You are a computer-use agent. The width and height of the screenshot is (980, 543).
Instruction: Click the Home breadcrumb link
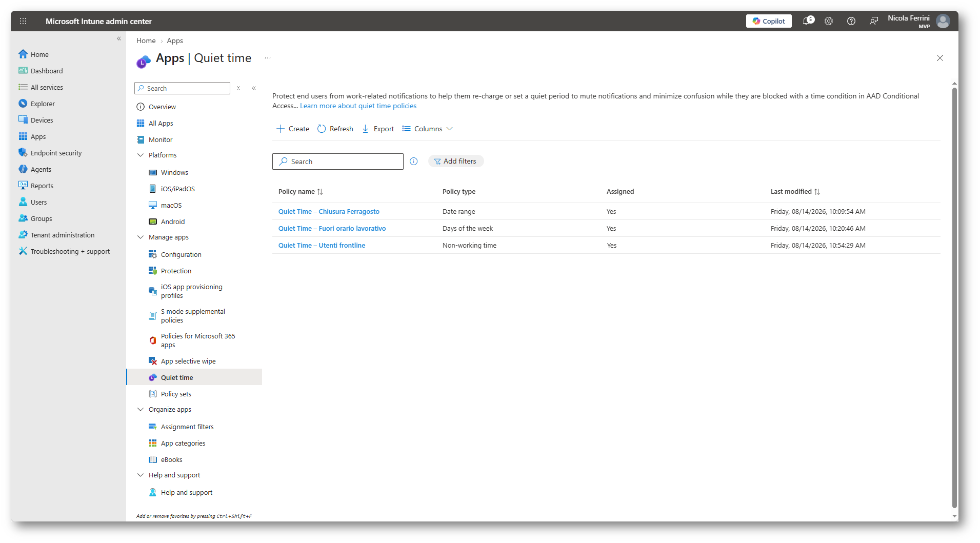(146, 41)
